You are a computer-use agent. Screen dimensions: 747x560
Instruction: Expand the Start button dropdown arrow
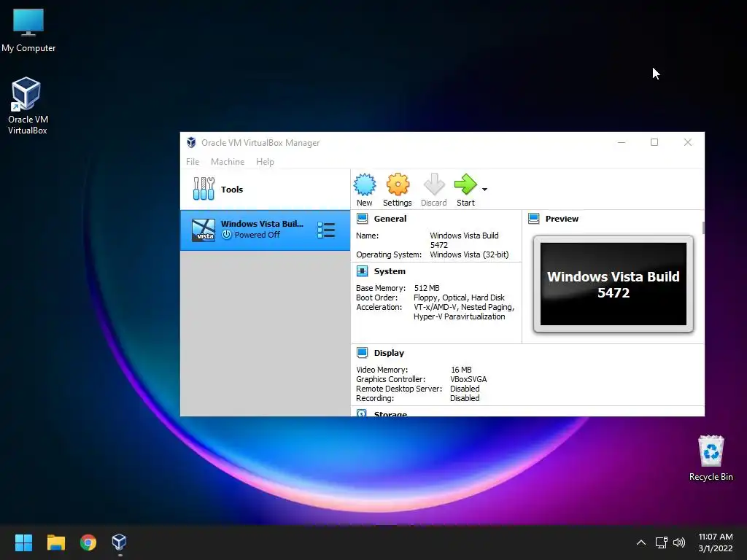[484, 190]
